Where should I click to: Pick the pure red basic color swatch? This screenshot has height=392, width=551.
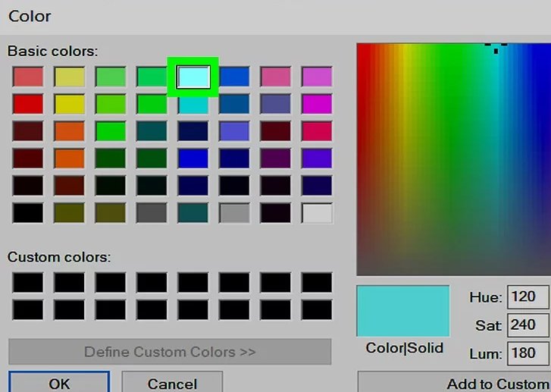tap(28, 103)
